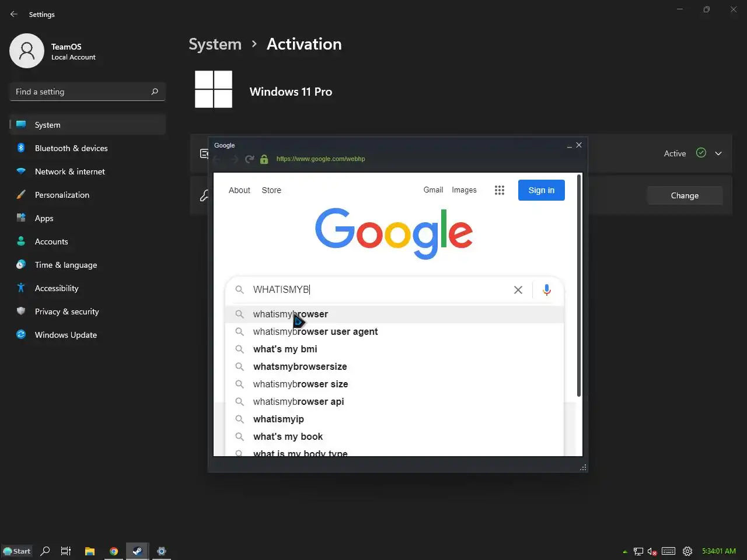Click the Settings back arrow
This screenshot has height=560, width=747.
(14, 14)
